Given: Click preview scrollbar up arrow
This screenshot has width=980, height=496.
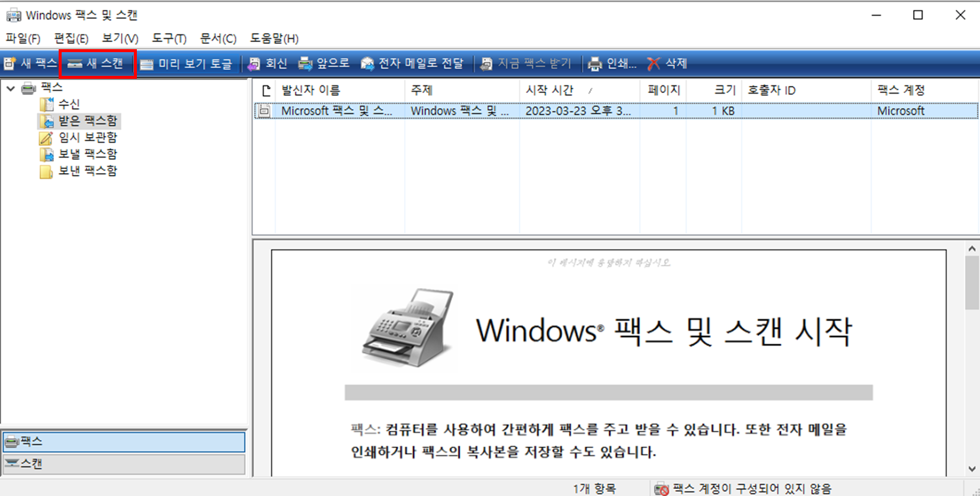Looking at the screenshot, I should click(x=972, y=249).
